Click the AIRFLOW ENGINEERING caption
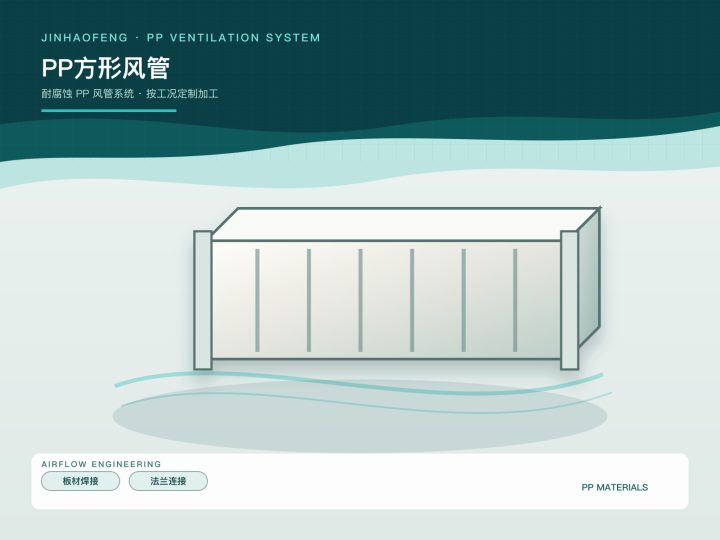The image size is (720, 540). 101,464
